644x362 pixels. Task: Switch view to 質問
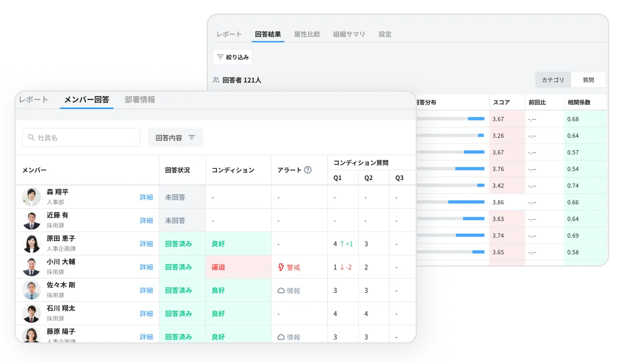[x=588, y=80]
